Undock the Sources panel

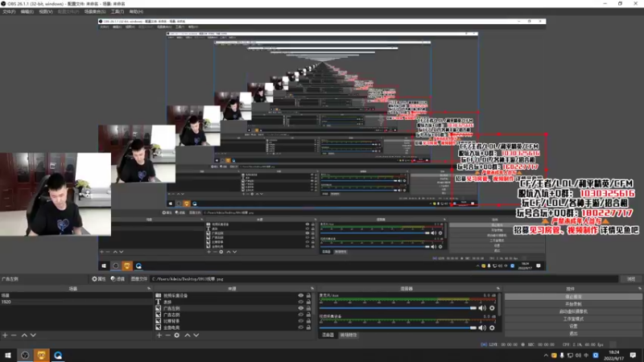pyautogui.click(x=312, y=289)
